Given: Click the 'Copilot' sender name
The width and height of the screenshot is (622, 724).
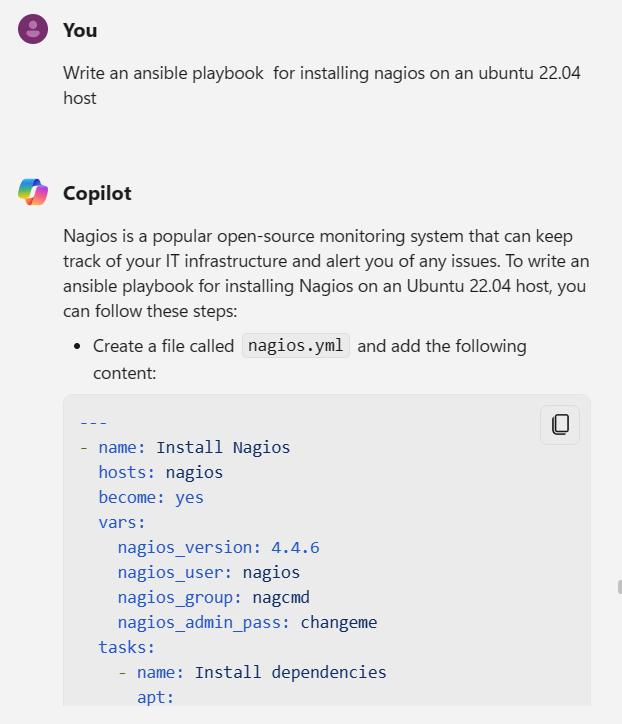Looking at the screenshot, I should pos(97,193).
